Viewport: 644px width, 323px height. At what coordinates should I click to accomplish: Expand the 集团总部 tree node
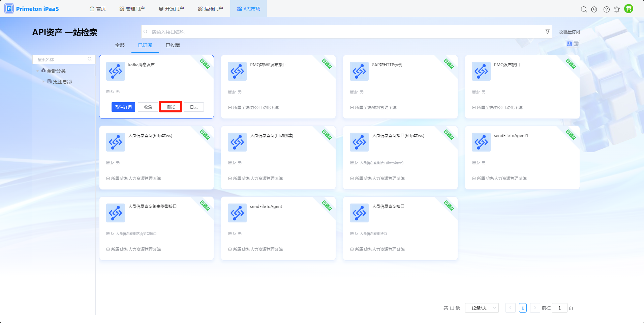[x=43, y=82]
